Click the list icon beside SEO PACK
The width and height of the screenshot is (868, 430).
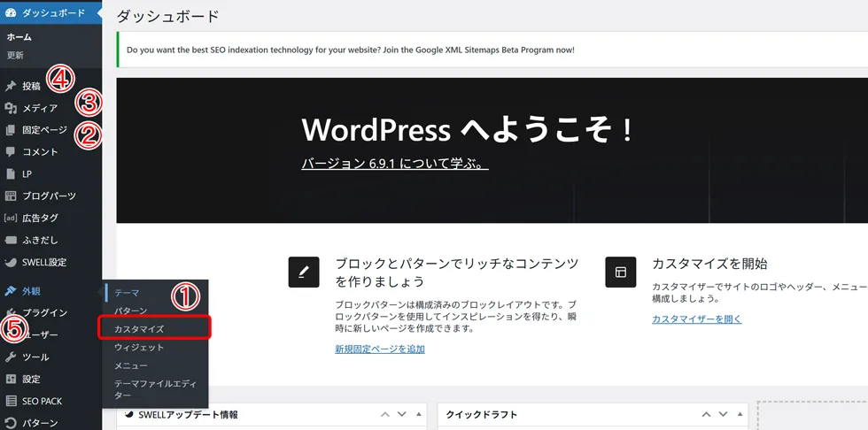pos(11,402)
